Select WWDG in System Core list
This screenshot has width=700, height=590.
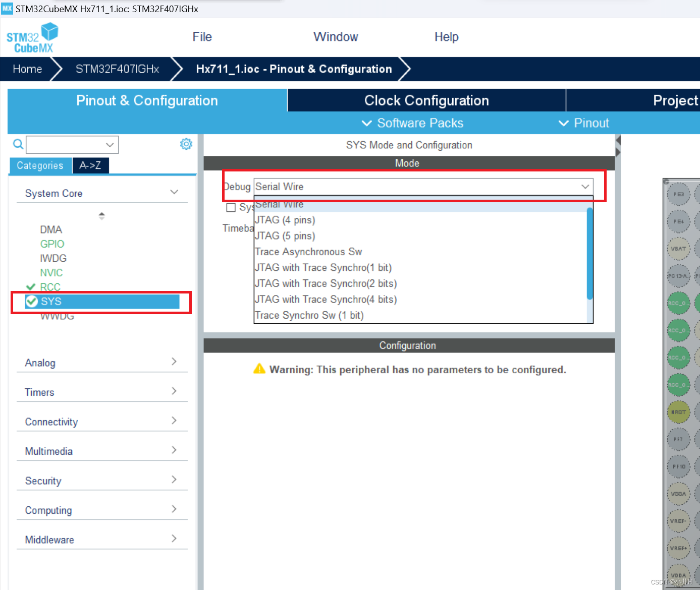tap(57, 316)
